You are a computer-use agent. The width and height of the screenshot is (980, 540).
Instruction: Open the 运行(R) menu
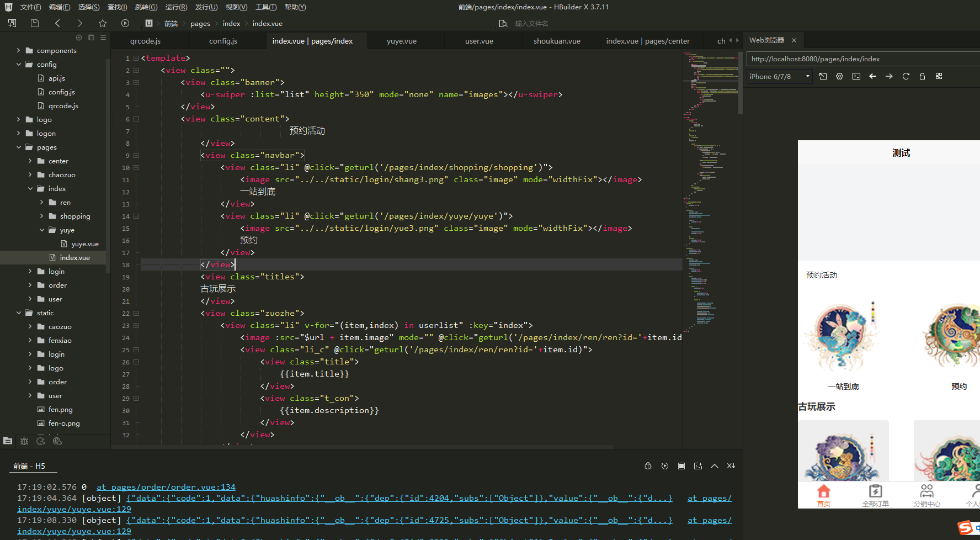pyautogui.click(x=176, y=7)
